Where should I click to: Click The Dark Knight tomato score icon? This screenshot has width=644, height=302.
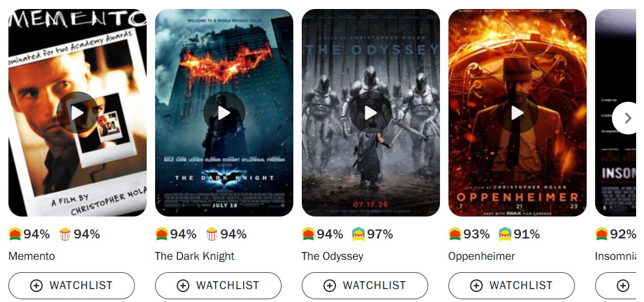(x=162, y=234)
